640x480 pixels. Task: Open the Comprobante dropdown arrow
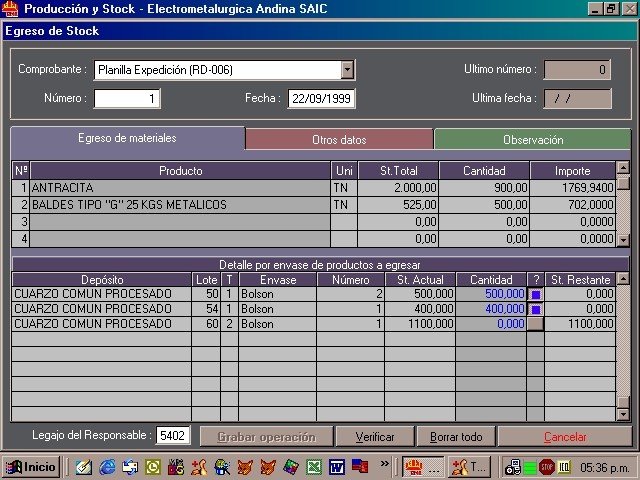click(347, 70)
